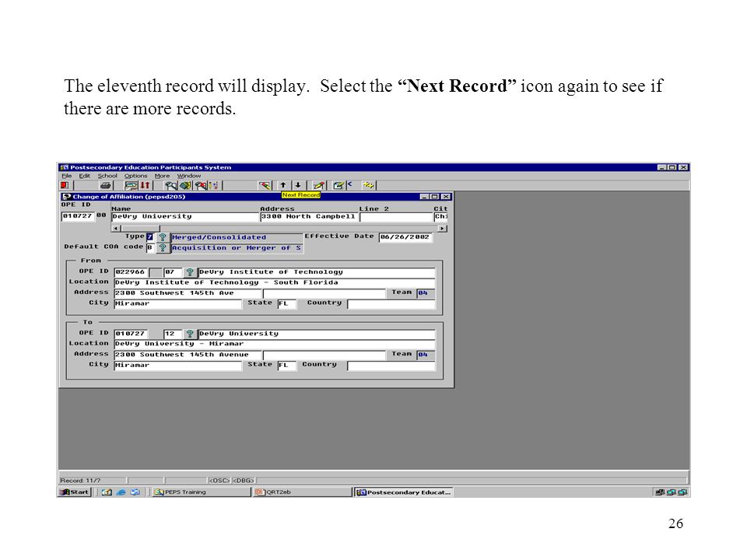Click From State field FL

click(287, 303)
